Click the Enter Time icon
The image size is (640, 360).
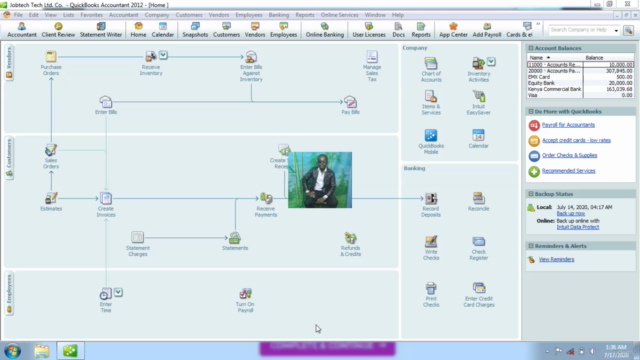[x=105, y=293]
